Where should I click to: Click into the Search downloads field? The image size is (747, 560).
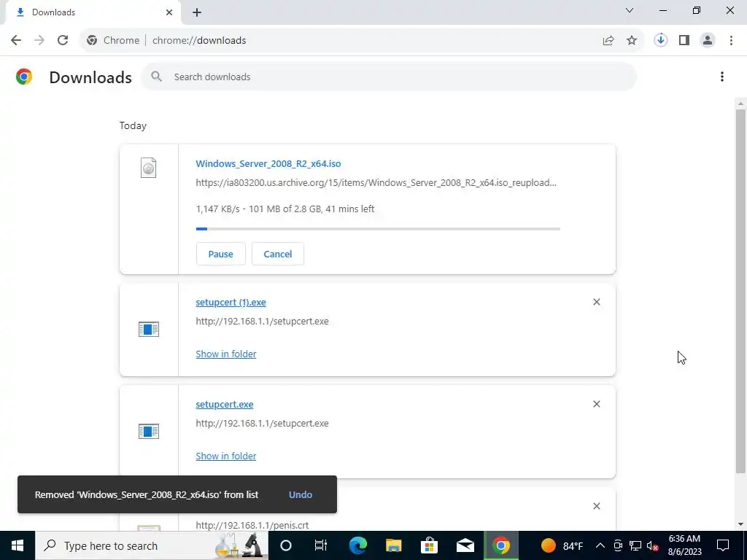coord(388,77)
